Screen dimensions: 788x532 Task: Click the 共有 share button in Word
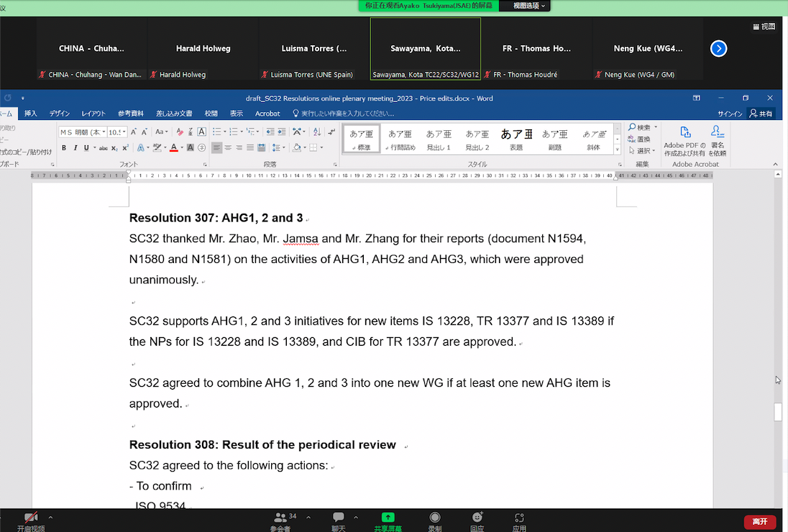(x=761, y=114)
